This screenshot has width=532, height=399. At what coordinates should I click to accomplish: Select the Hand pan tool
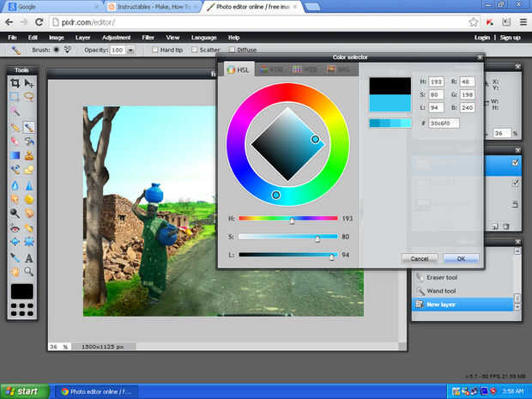[x=15, y=271]
